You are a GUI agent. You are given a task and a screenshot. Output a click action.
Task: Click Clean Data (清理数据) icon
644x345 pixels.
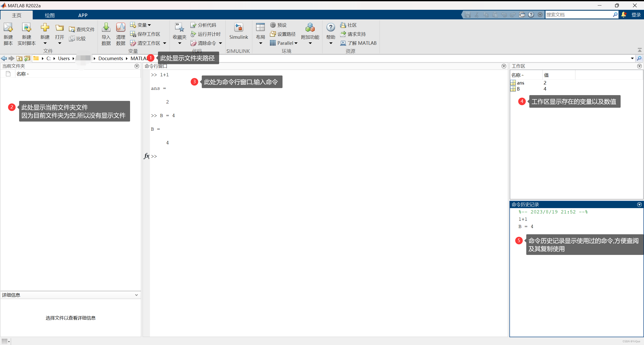pos(121,27)
